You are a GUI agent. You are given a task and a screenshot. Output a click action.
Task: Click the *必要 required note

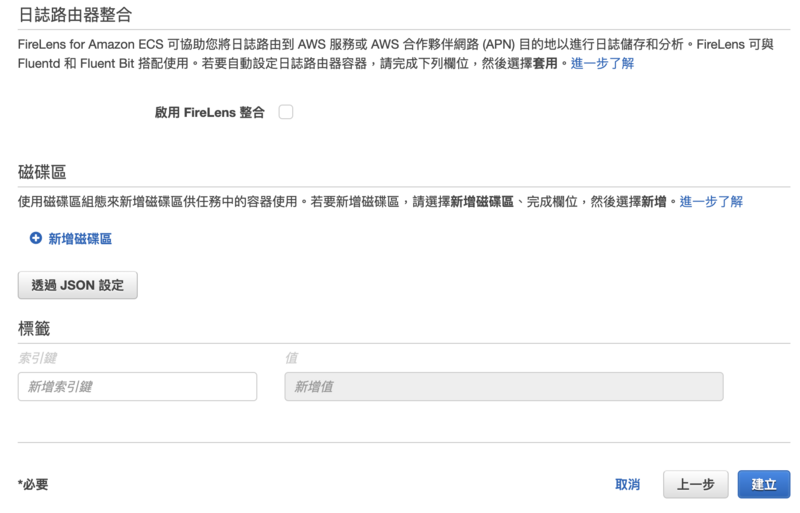pos(33,484)
